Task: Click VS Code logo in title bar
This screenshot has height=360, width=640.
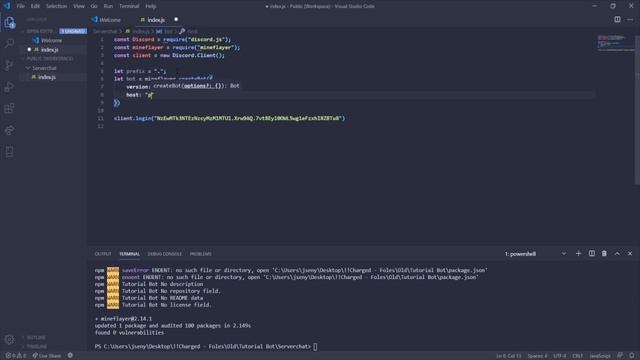Action: pyautogui.click(x=7, y=6)
